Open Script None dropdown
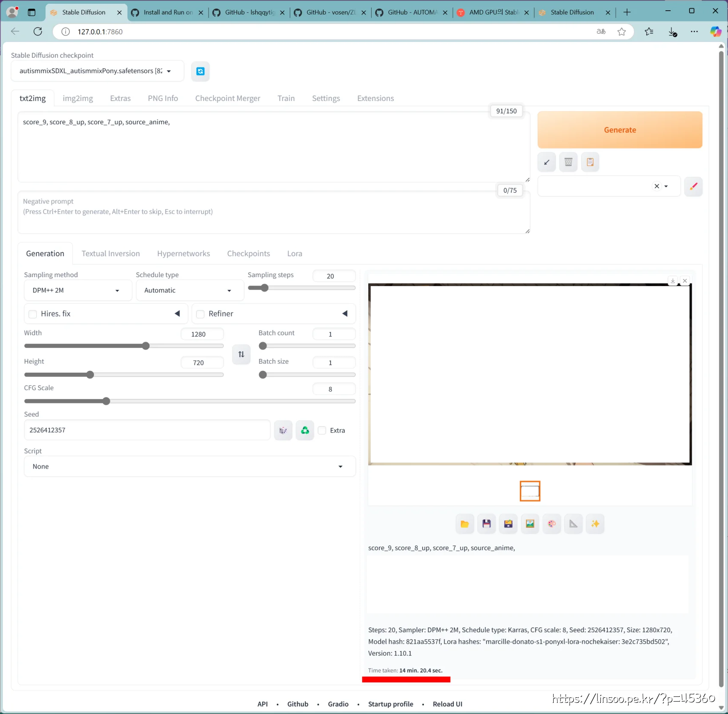 tap(190, 466)
